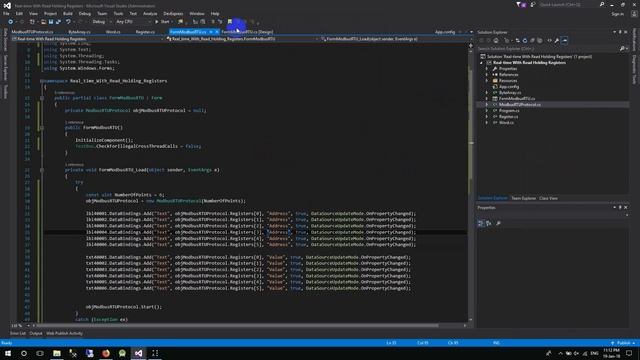Viewport: 640px width, 360px height.
Task: Open the Debug menu
Action: 84,13
